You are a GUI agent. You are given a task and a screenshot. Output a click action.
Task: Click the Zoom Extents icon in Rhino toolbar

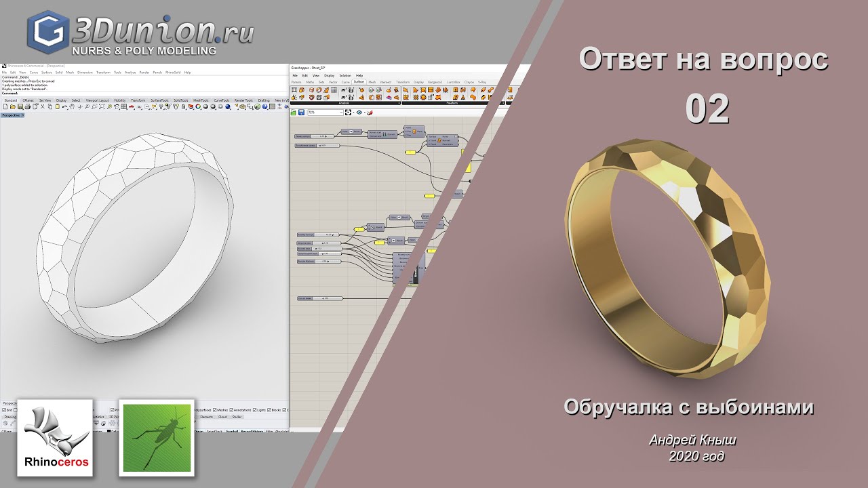102,106
